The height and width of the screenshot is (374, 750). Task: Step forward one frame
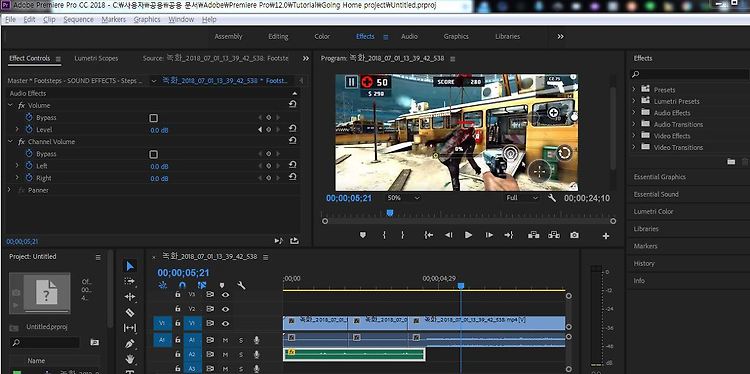[x=489, y=235]
